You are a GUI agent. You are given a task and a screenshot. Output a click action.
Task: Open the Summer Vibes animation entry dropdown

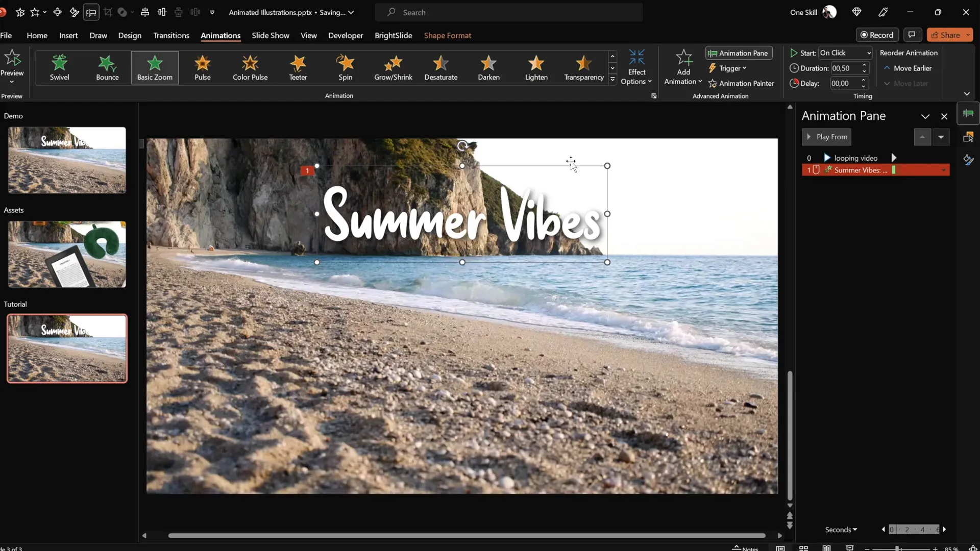[x=944, y=170]
